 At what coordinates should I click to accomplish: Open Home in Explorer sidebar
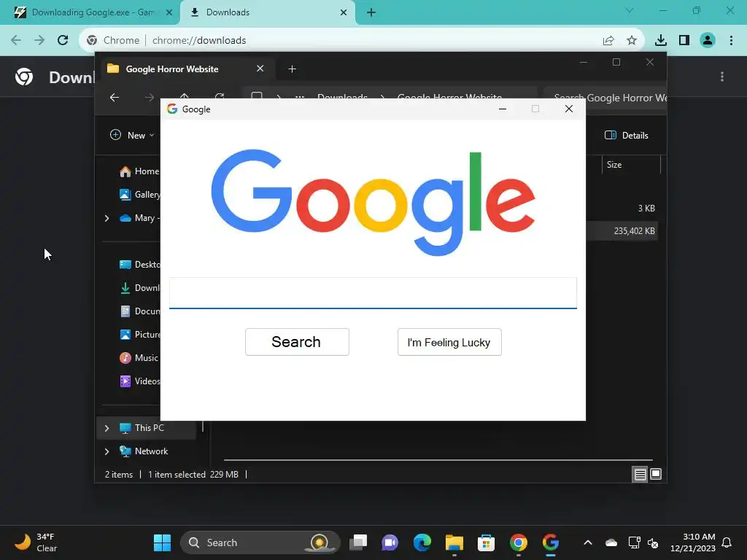coord(139,171)
